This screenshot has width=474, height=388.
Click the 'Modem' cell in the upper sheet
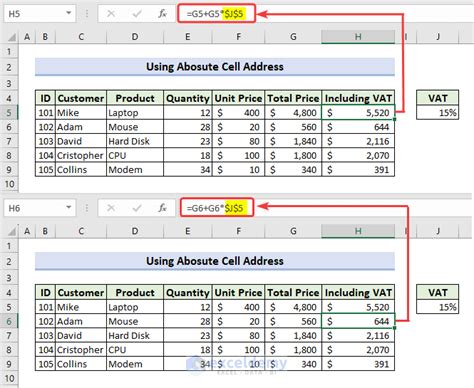(135, 170)
